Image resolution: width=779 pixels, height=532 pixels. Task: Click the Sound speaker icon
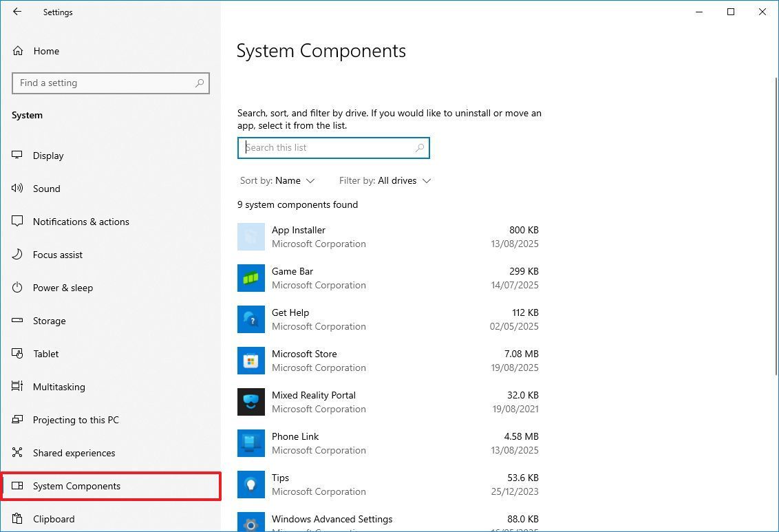17,189
